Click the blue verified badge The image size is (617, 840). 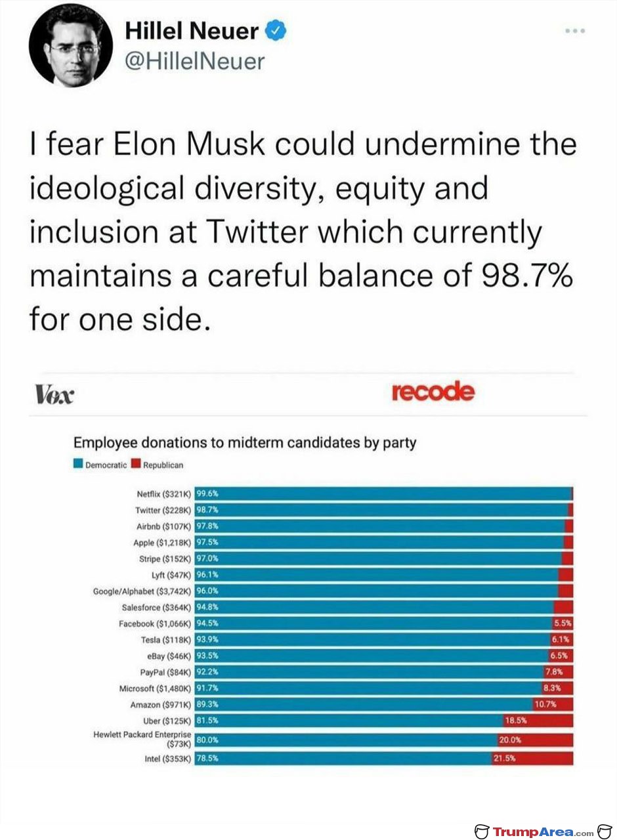point(276,30)
